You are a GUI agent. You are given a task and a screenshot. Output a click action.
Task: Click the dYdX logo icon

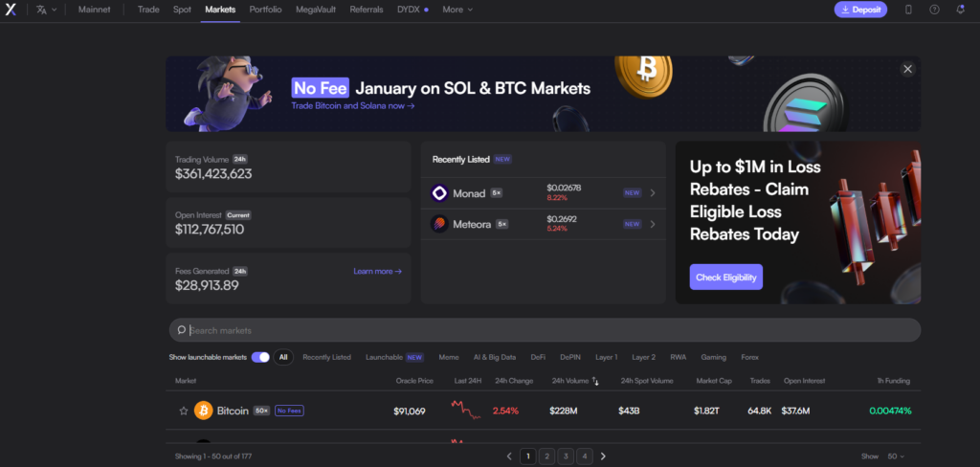[x=11, y=10]
